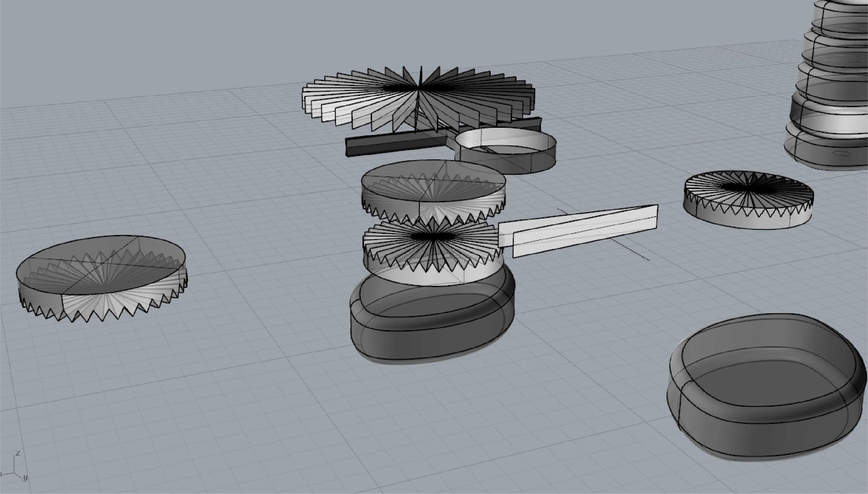Select the small toothed disc at right
The image size is (868, 494).
(749, 199)
